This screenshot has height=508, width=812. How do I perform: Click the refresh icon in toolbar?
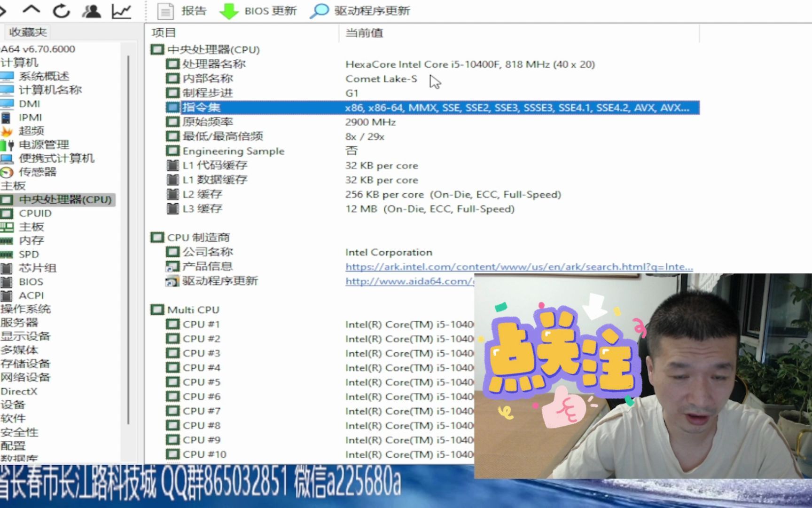click(x=61, y=10)
